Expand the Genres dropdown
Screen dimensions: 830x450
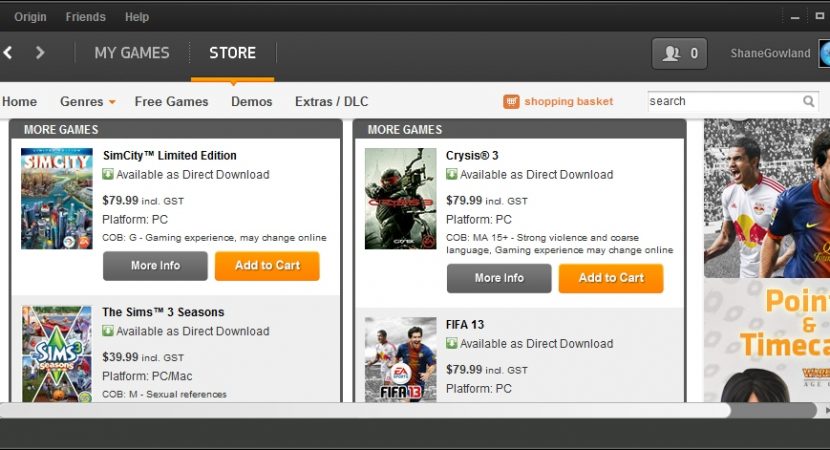tap(87, 101)
